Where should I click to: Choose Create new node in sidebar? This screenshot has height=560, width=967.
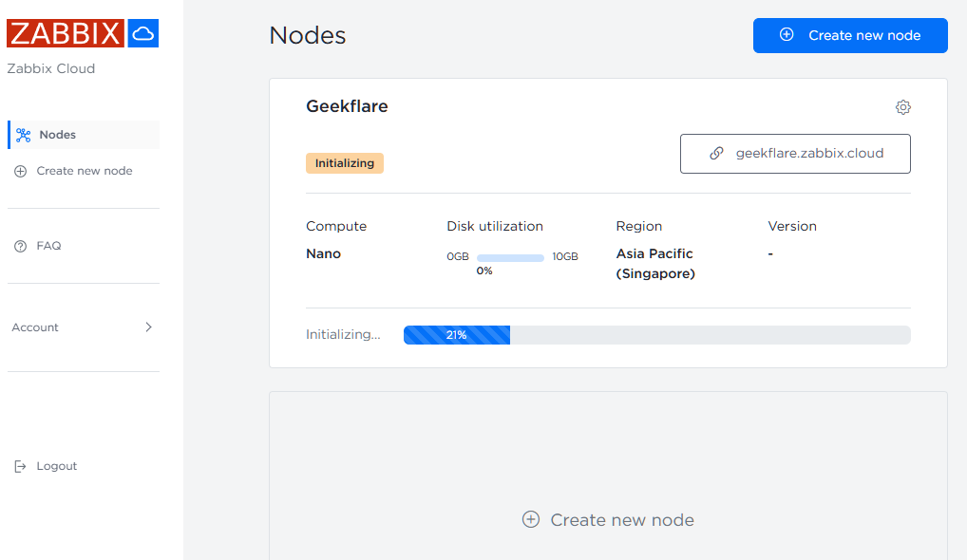(x=85, y=171)
